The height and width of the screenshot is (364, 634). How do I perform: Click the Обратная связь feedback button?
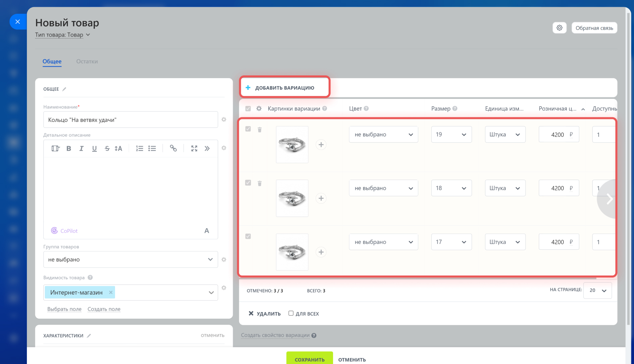point(594,28)
